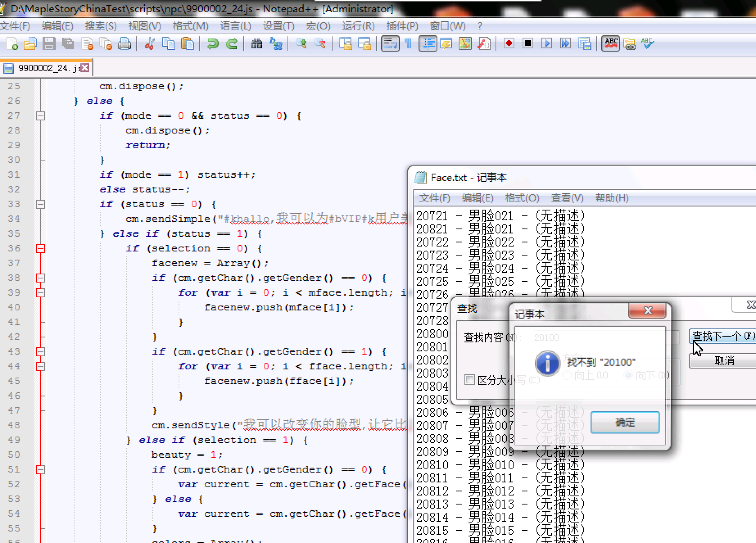This screenshot has height=543, width=756.
Task: Close the 记事本 message box with X
Action: click(x=647, y=310)
